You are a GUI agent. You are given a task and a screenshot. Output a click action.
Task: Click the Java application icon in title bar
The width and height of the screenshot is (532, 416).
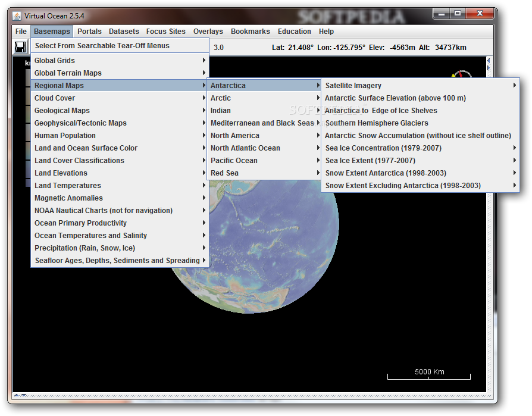[17, 16]
